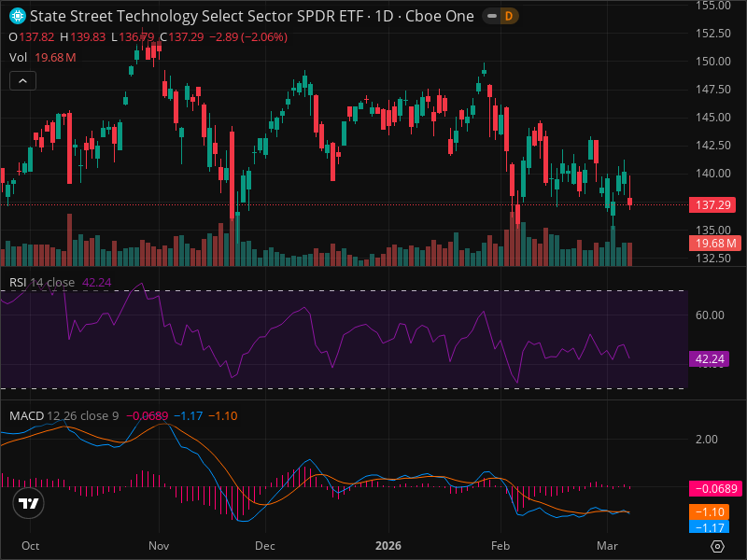Image resolution: width=747 pixels, height=560 pixels.
Task: Click the 60.00 RSI axis label
Action: tap(710, 315)
